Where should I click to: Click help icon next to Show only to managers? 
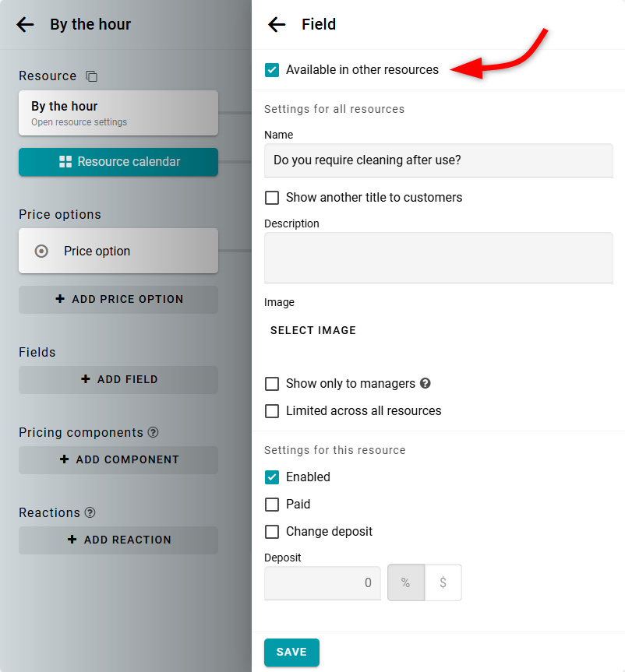point(425,383)
